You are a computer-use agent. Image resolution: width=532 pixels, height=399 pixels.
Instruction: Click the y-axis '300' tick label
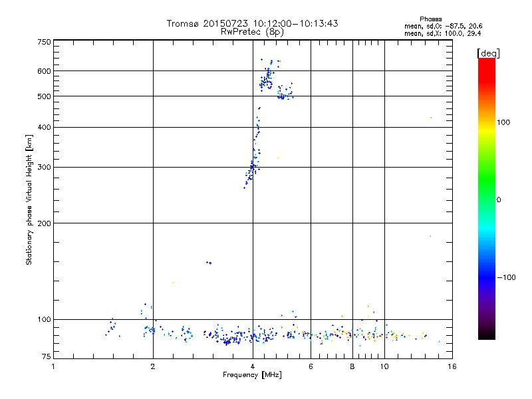pyautogui.click(x=44, y=168)
